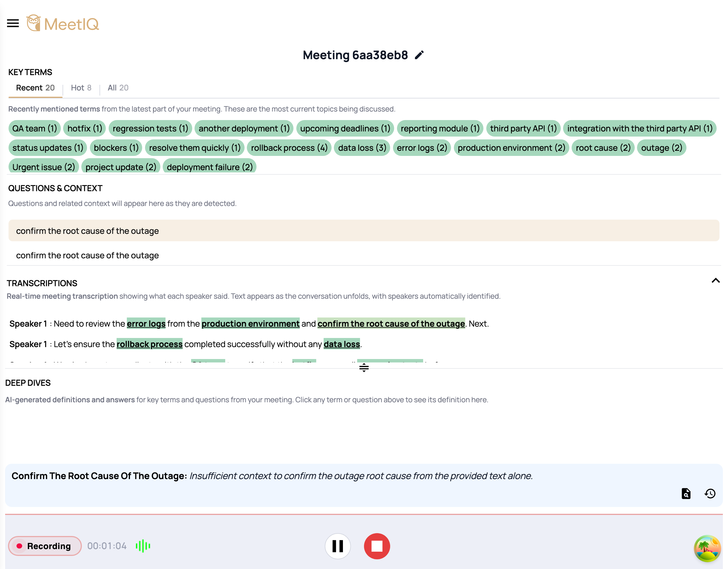Click the green audio waveform icon
This screenshot has height=569, width=728.
(x=143, y=546)
